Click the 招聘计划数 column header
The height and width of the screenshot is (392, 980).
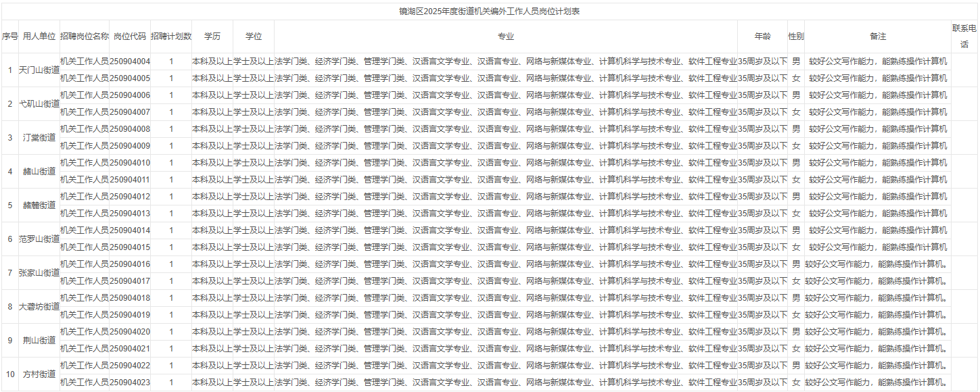[x=171, y=36]
